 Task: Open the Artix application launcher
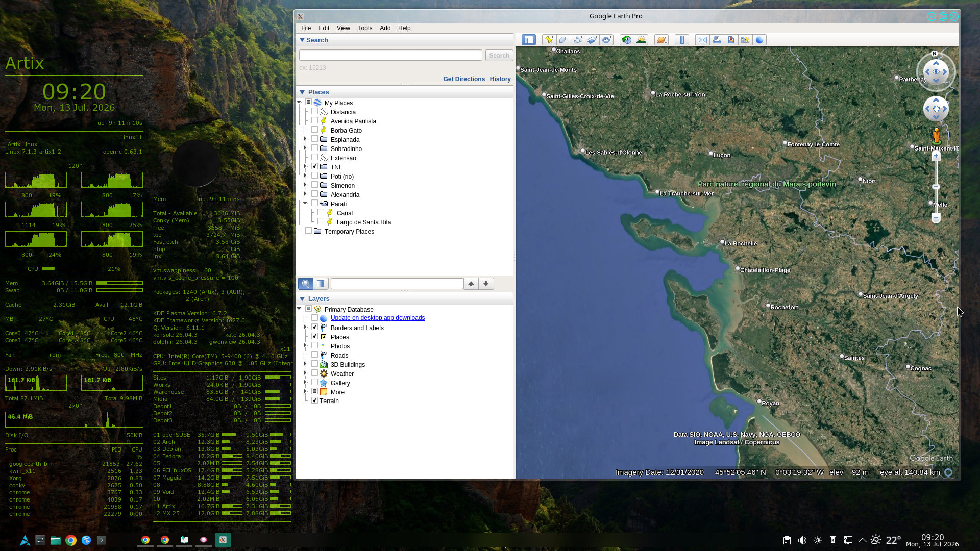(25, 540)
